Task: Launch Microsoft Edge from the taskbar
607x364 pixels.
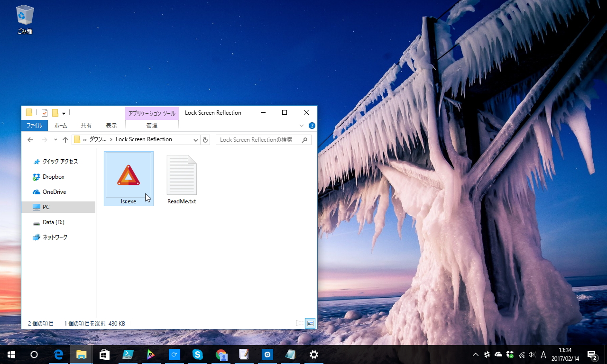Action: click(x=58, y=355)
